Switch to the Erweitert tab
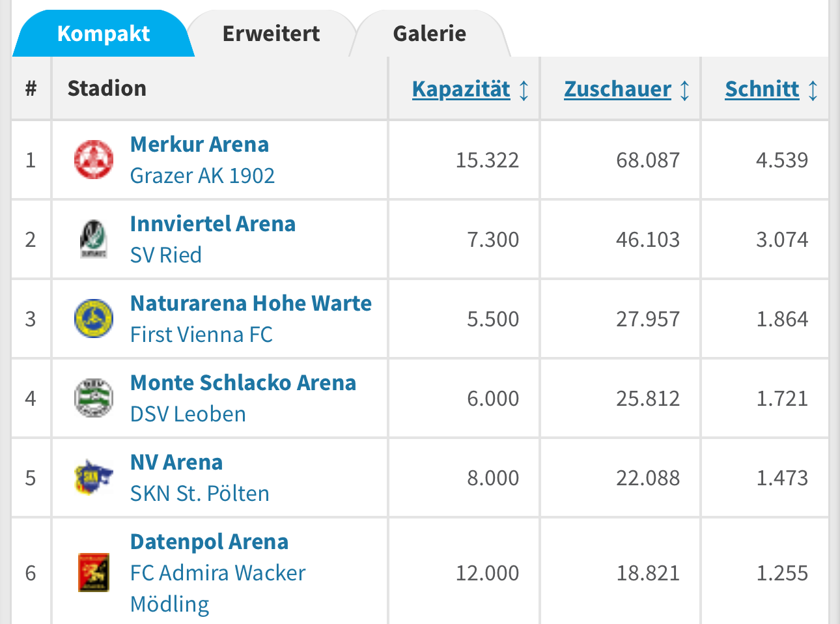Screen dimensions: 840x624 [271, 34]
